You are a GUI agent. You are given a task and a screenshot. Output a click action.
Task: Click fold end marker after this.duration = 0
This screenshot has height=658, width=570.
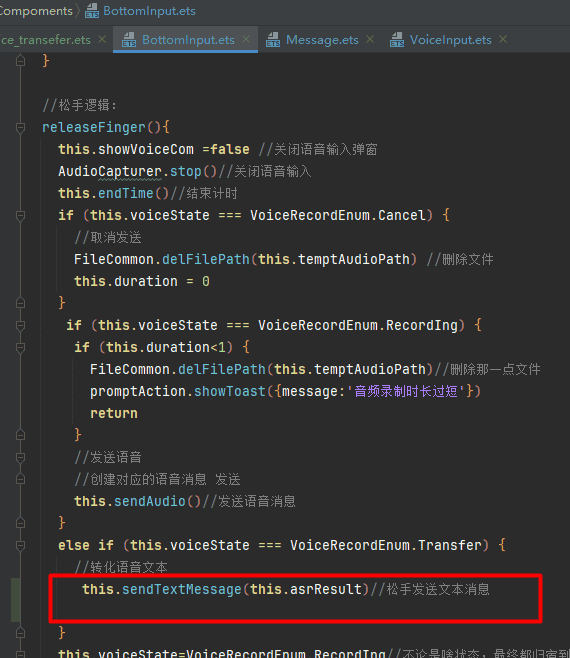click(x=20, y=303)
